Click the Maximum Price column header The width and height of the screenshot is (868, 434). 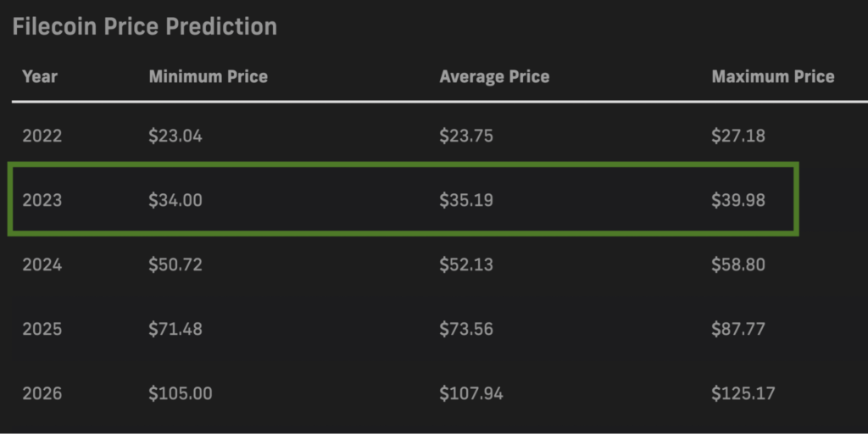[773, 76]
